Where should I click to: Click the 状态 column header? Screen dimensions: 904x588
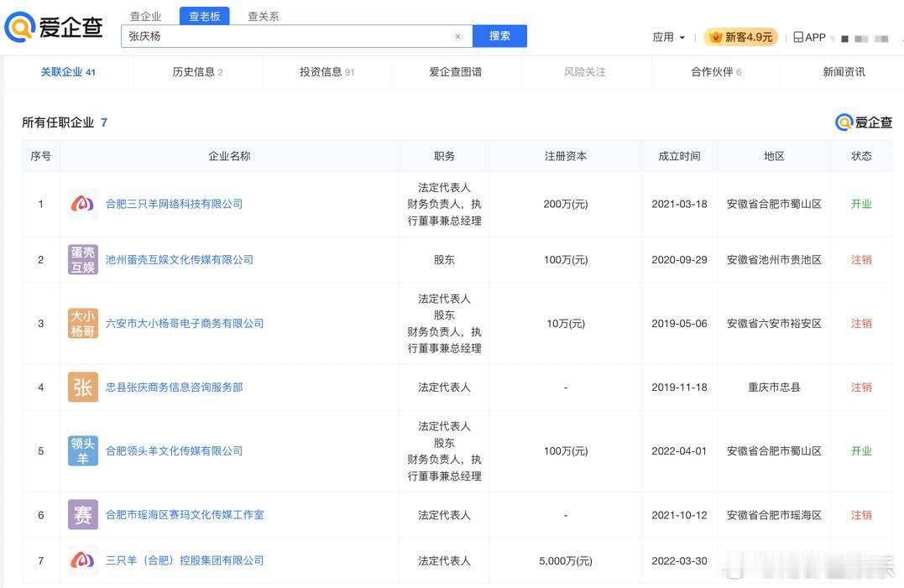(x=861, y=156)
